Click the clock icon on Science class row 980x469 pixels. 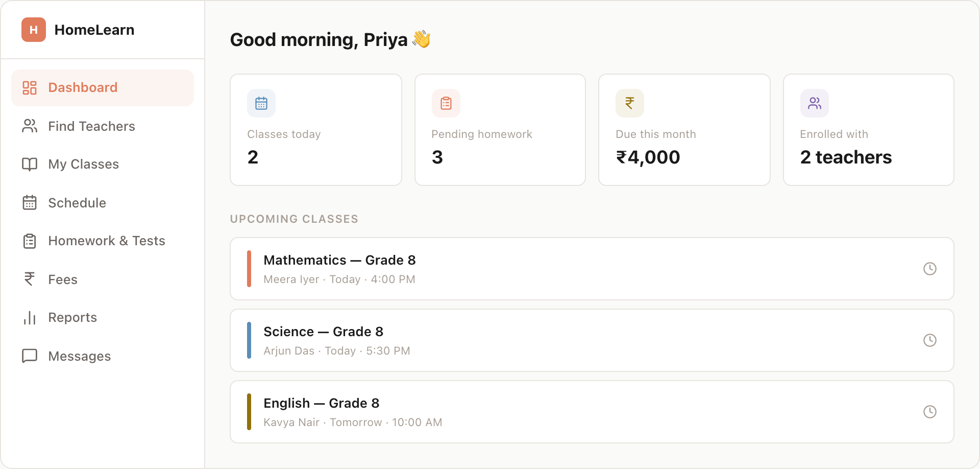pos(930,340)
